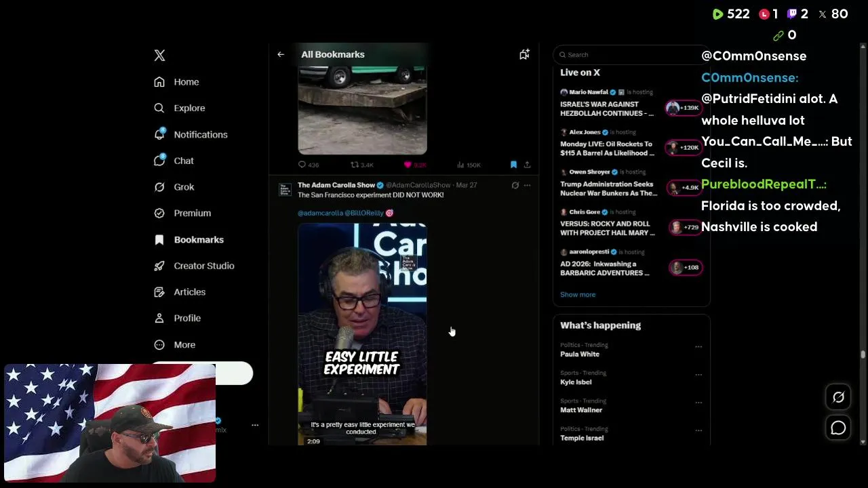The height and width of the screenshot is (488, 868).
Task: Click the +139K listeners badge
Action: pyautogui.click(x=684, y=108)
